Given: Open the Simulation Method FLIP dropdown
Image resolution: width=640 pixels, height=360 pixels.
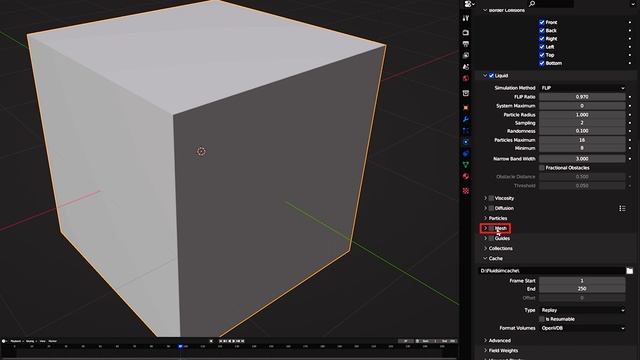Looking at the screenshot, I should [582, 88].
